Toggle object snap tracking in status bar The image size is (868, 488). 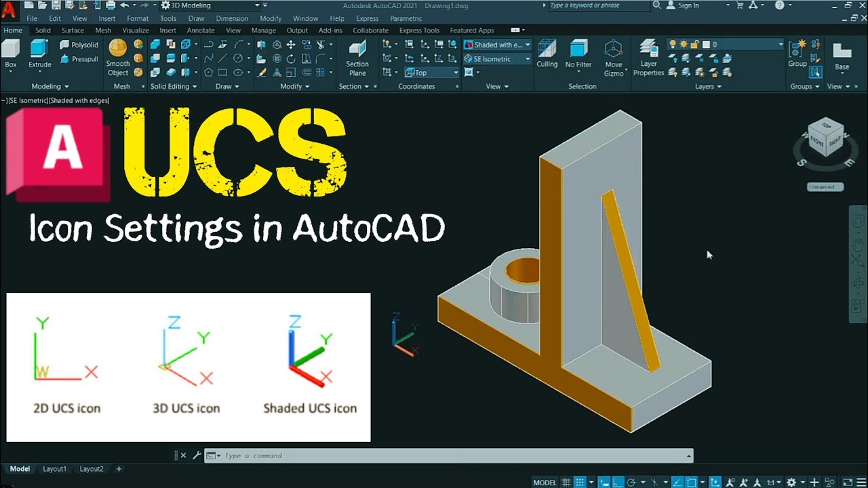pos(677,482)
